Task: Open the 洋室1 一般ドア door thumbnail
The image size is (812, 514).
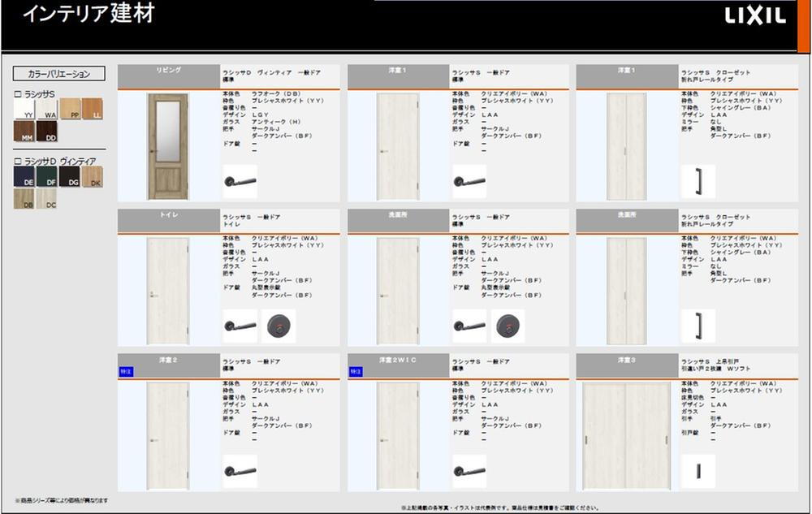Action: (x=398, y=146)
